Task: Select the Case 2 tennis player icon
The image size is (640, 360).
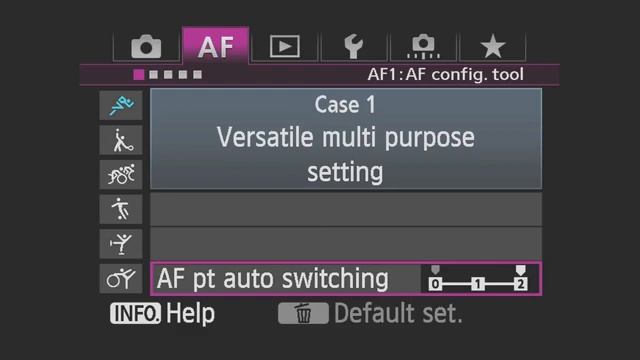Action: [121, 140]
